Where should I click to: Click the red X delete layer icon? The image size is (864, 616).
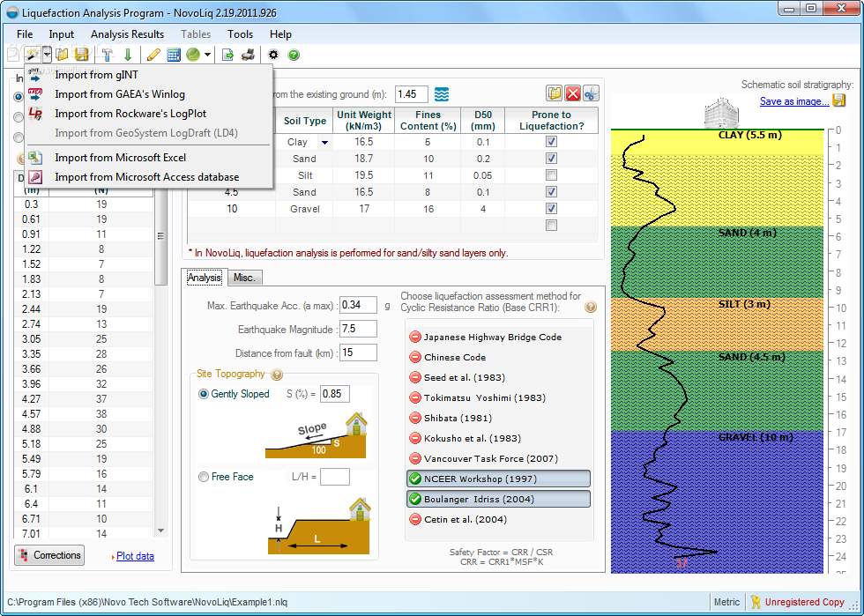point(572,93)
